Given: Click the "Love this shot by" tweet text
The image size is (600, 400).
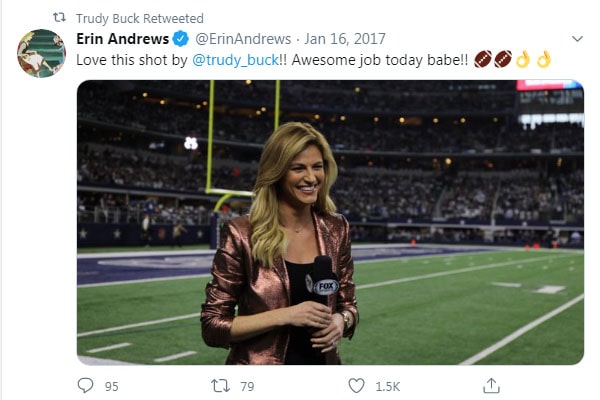Looking at the screenshot, I should [132, 60].
